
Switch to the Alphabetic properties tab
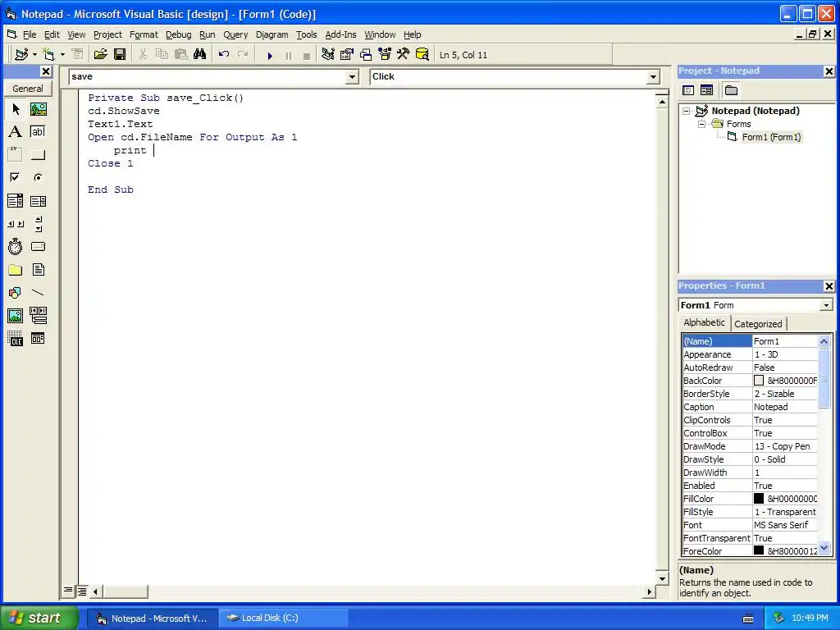tap(704, 322)
